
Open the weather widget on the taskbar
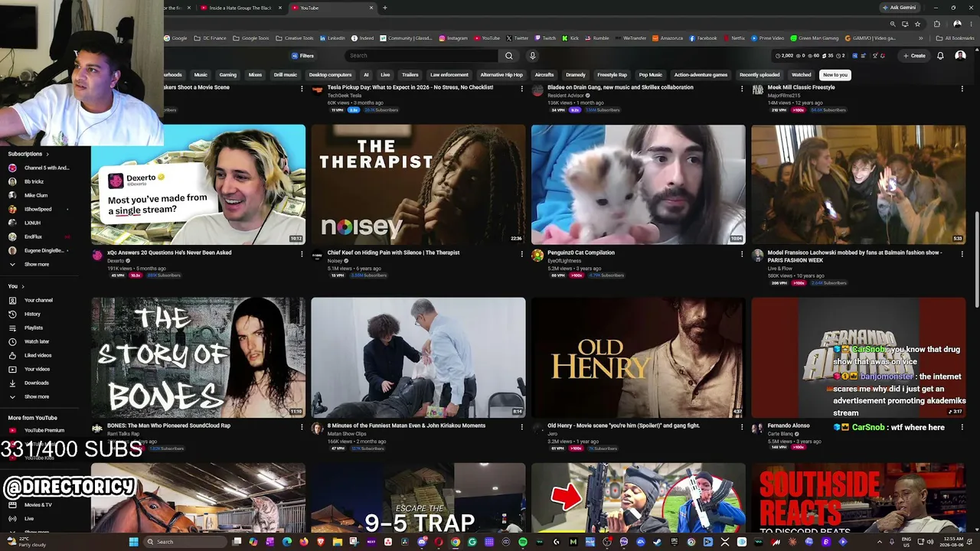[x=28, y=542]
